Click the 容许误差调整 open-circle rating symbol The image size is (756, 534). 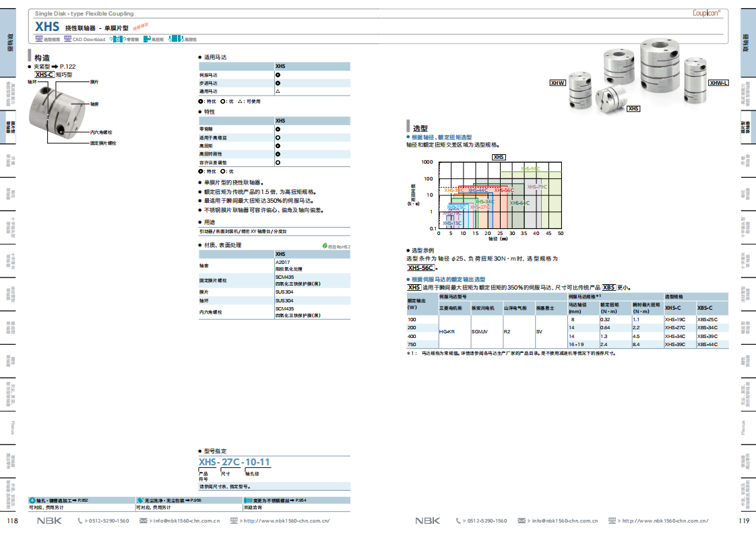278,162
